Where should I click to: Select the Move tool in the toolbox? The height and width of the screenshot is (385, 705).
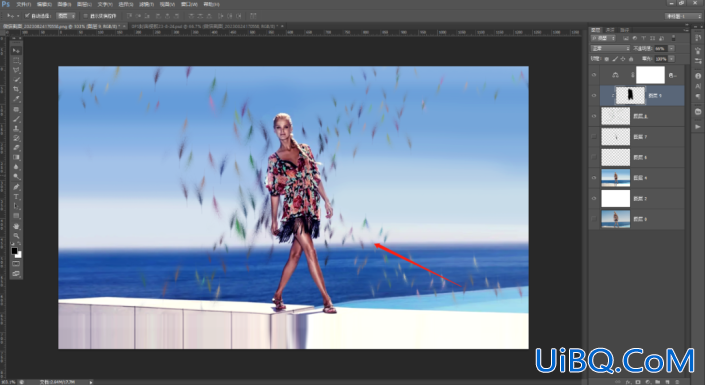(16, 50)
